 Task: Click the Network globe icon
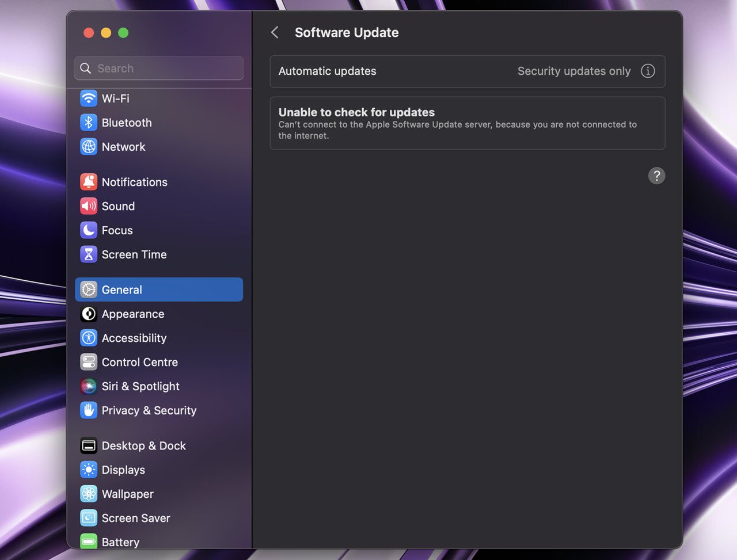tap(89, 147)
